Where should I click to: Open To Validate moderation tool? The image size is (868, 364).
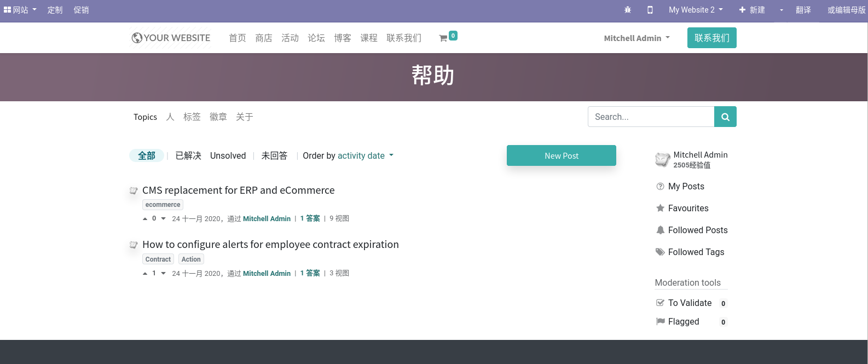pyautogui.click(x=690, y=303)
